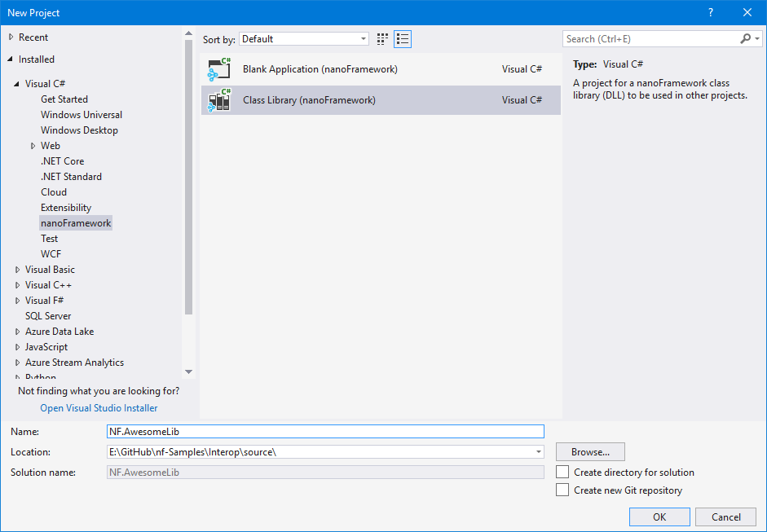
Task: Enable Create new Git repository
Action: 562,490
